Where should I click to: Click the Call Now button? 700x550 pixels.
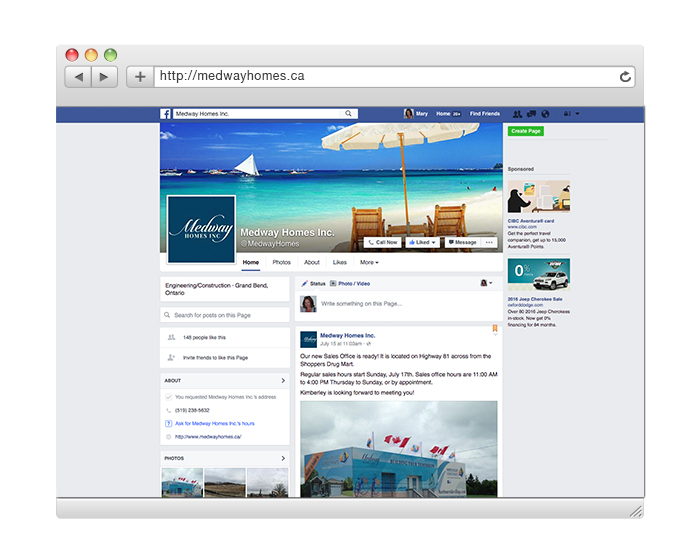click(383, 242)
